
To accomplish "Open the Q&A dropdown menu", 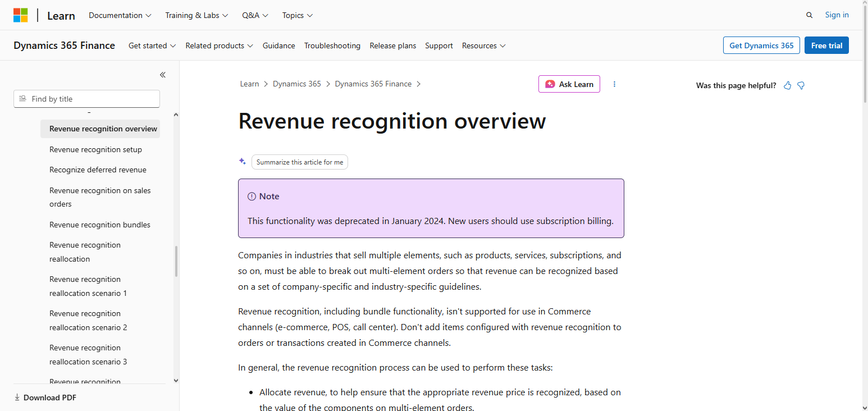I will pyautogui.click(x=255, y=15).
